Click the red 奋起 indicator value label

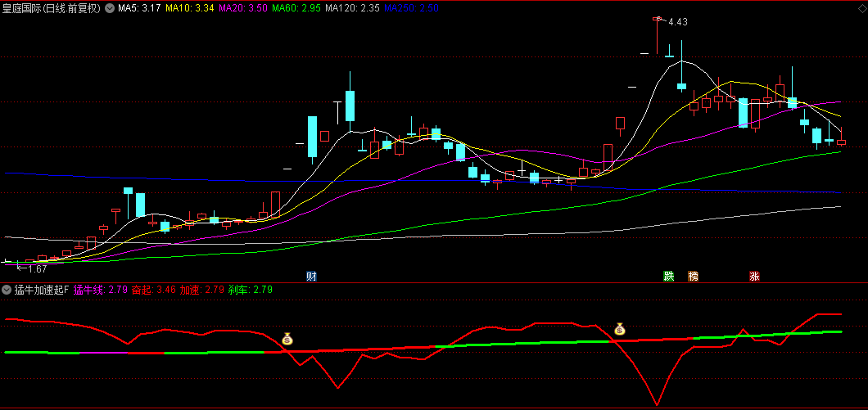click(153, 290)
